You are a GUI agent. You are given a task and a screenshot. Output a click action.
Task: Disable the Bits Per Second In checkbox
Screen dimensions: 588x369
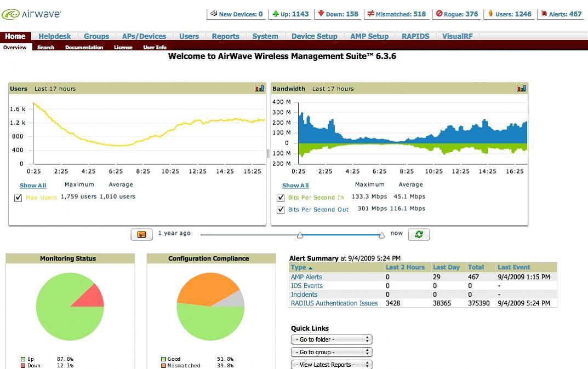(x=281, y=197)
